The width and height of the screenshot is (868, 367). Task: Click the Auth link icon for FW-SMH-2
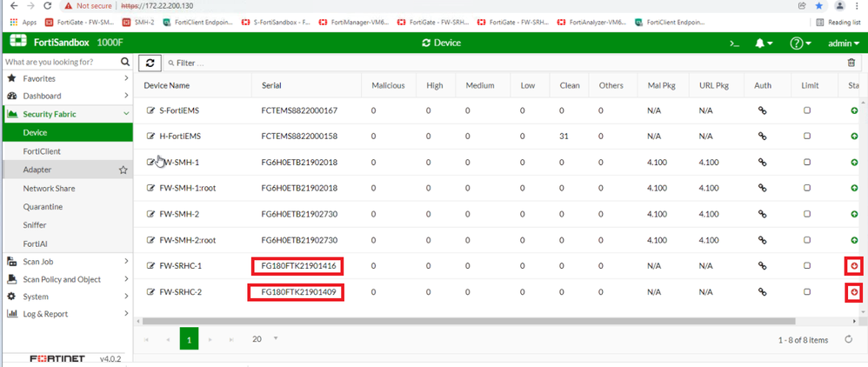762,214
